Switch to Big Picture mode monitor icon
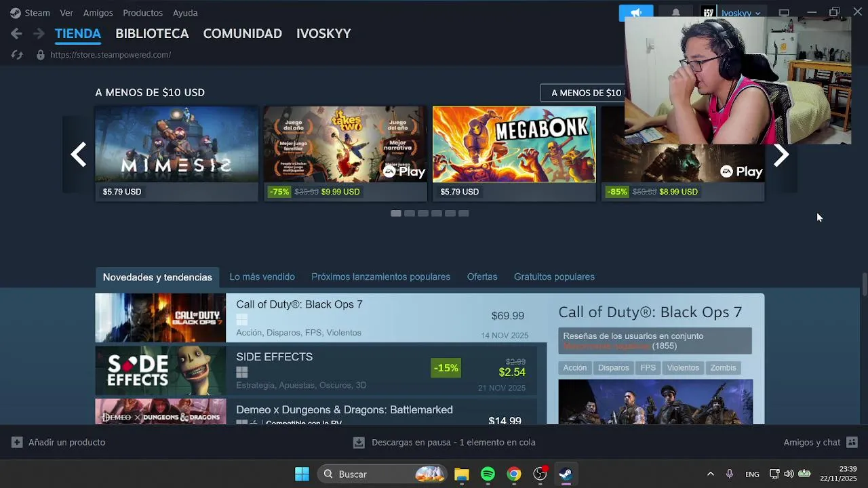868x488 pixels. tap(784, 13)
